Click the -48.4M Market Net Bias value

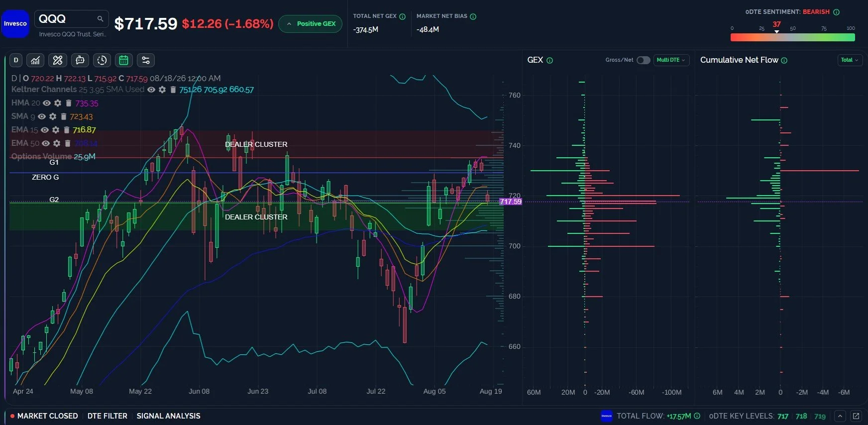428,30
